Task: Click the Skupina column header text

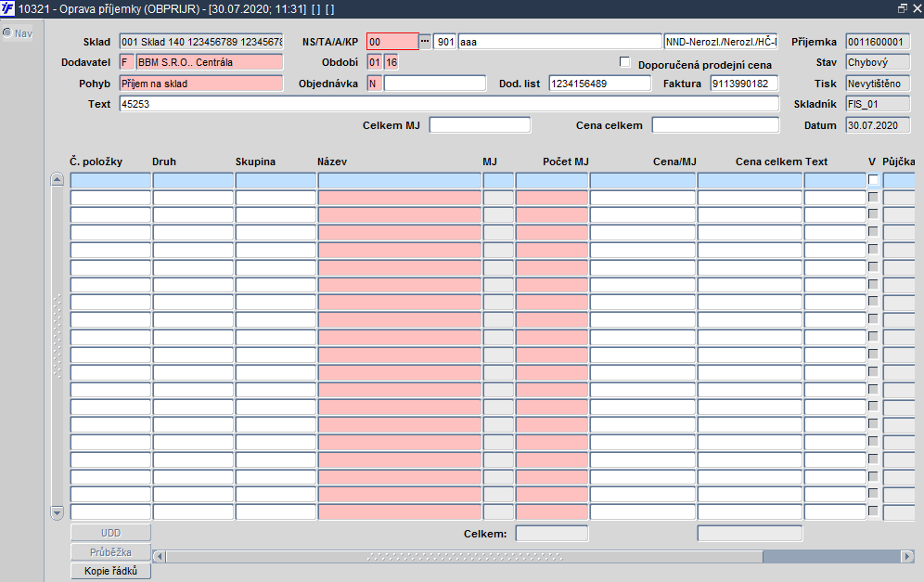Action: tap(255, 162)
